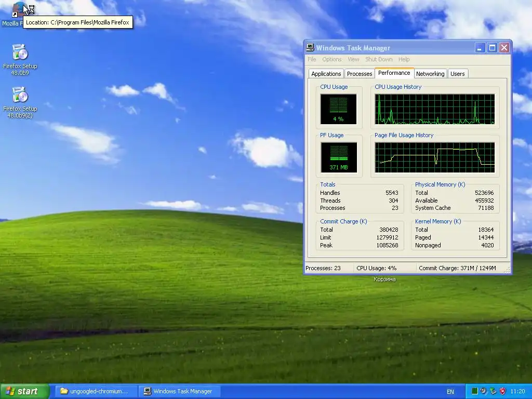The image size is (532, 399).
Task: Click the volume speaker tray icon
Action: click(x=484, y=391)
